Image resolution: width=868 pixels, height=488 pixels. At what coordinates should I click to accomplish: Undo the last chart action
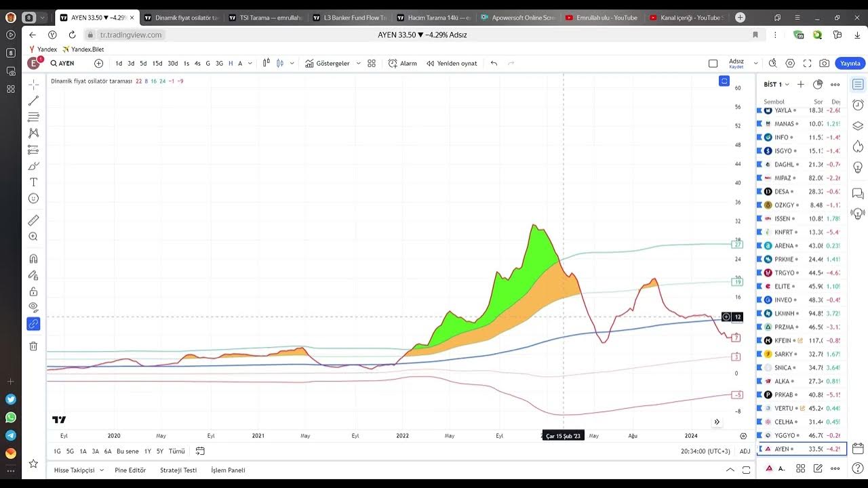[494, 63]
